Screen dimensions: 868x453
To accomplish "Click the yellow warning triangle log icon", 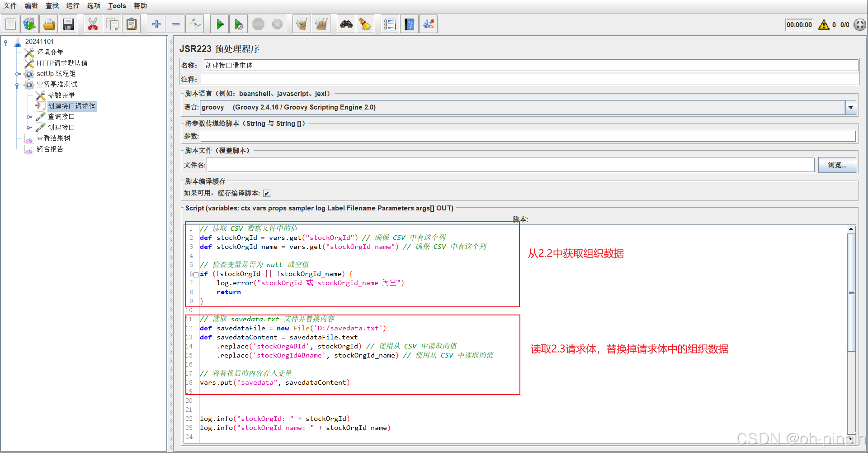I will coord(824,24).
